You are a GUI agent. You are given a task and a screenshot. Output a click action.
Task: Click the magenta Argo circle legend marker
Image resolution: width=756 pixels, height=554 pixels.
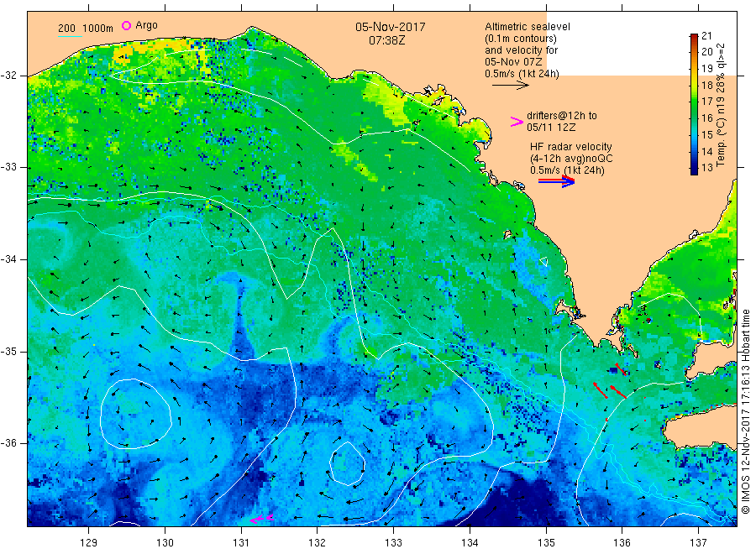point(126,25)
